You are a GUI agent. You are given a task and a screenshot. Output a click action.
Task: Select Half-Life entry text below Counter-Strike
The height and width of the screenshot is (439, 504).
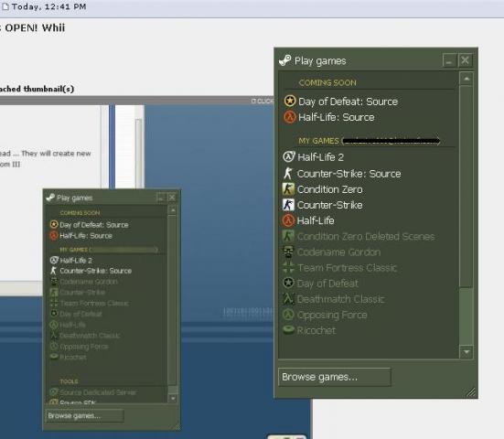[x=316, y=220]
